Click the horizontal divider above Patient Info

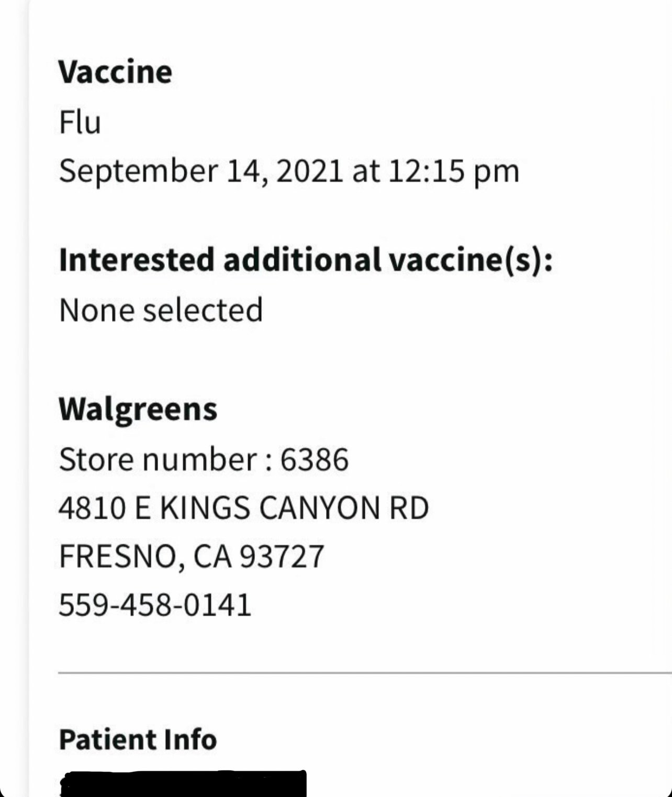[364, 671]
